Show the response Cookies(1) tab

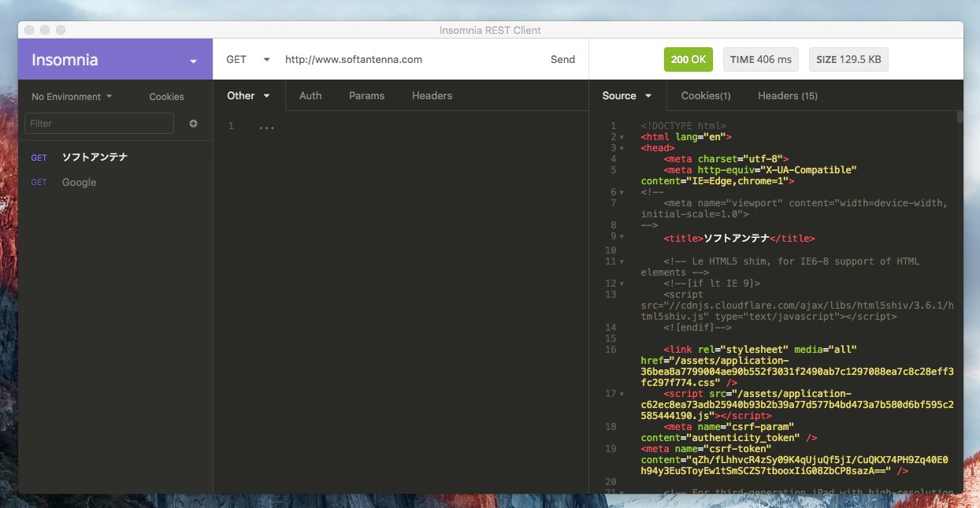706,96
